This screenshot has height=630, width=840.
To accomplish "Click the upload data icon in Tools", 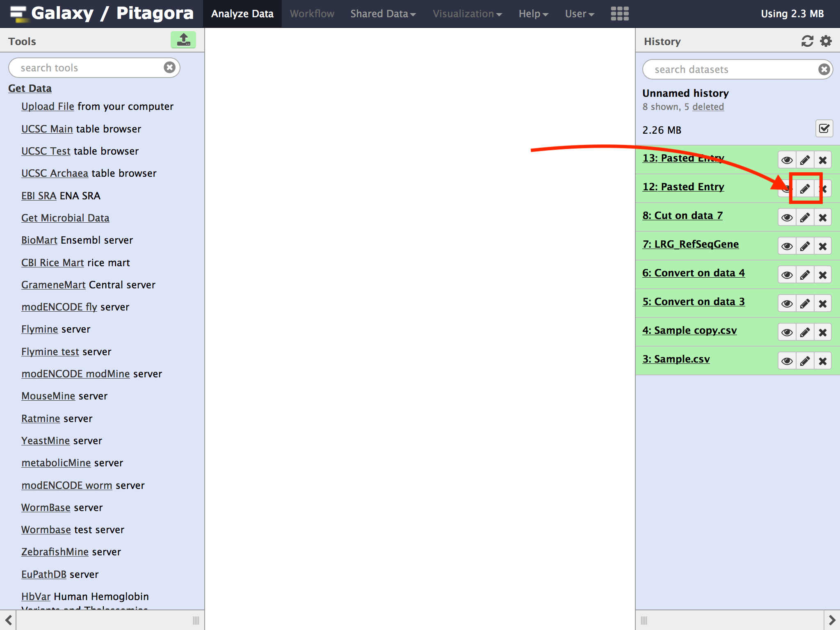I will (x=183, y=40).
